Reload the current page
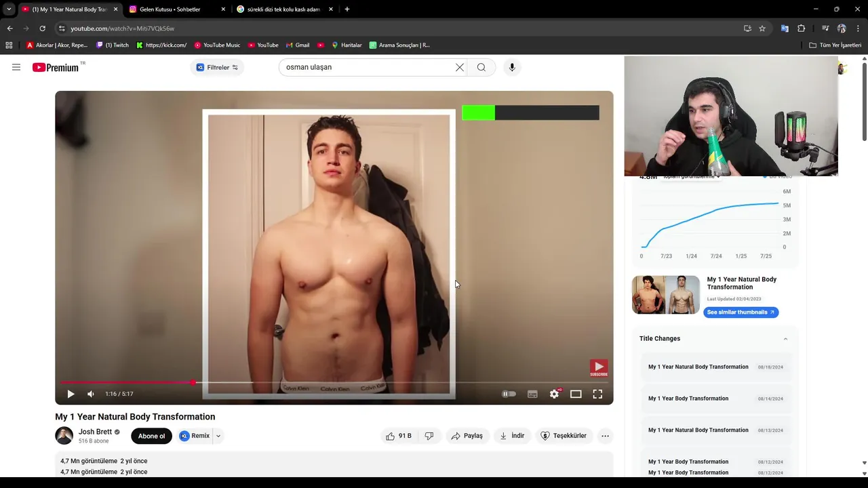868x488 pixels. pos(42,28)
